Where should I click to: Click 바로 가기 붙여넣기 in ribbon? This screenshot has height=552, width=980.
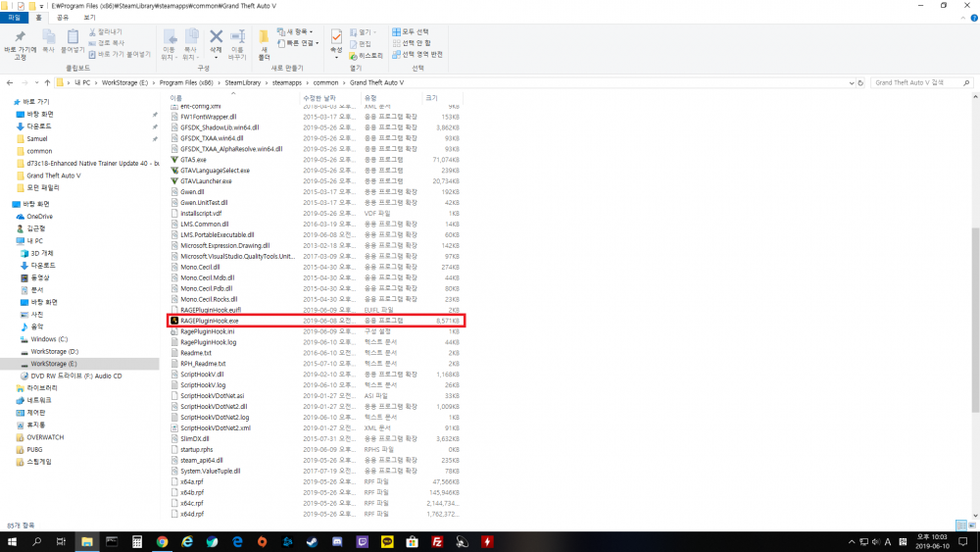[x=120, y=54]
